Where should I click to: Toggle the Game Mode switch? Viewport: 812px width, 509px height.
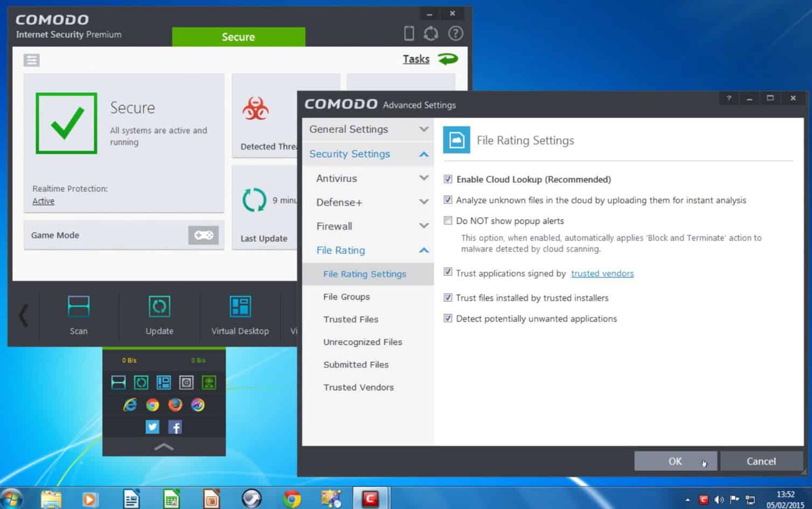point(204,235)
